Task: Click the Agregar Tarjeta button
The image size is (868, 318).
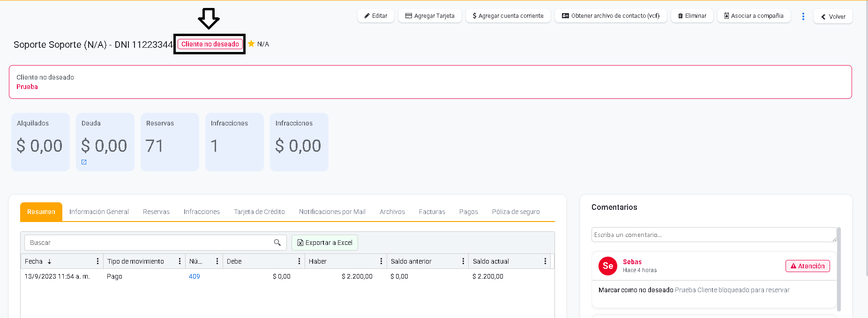Action: (430, 16)
